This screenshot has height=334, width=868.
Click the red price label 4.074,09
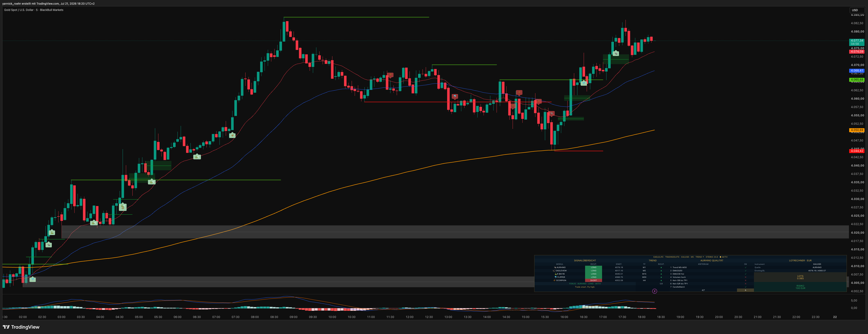coord(857,52)
